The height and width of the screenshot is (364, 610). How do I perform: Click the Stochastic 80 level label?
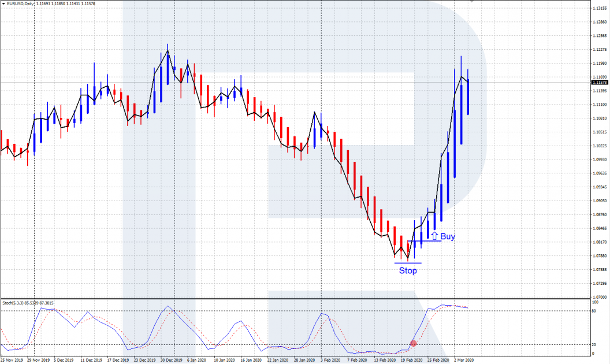[595, 311]
